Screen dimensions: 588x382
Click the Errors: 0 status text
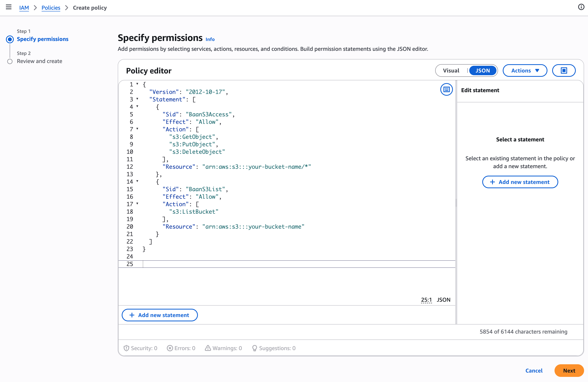coord(185,348)
